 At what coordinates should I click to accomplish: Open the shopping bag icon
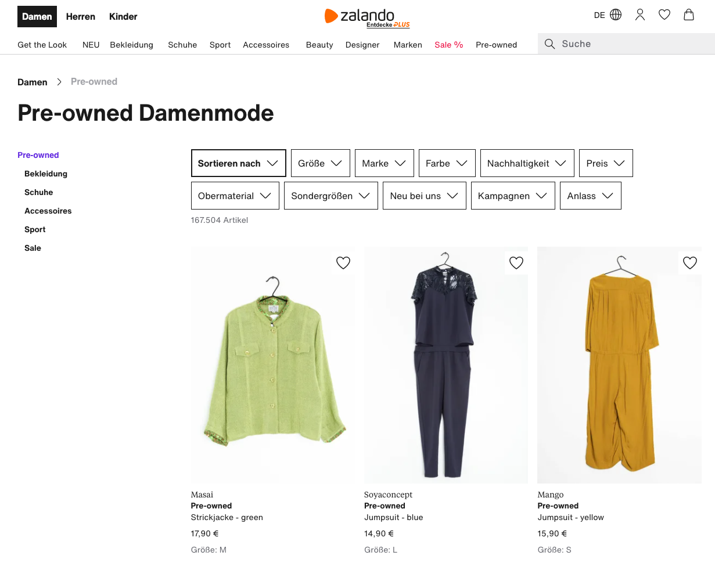tap(689, 15)
